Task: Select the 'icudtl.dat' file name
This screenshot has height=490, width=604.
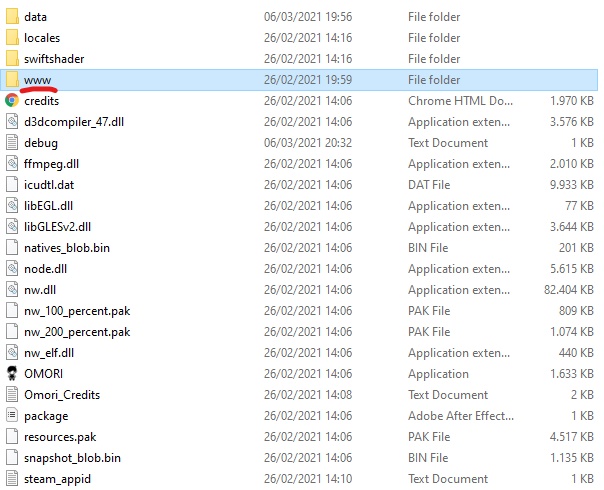Action: coord(49,185)
